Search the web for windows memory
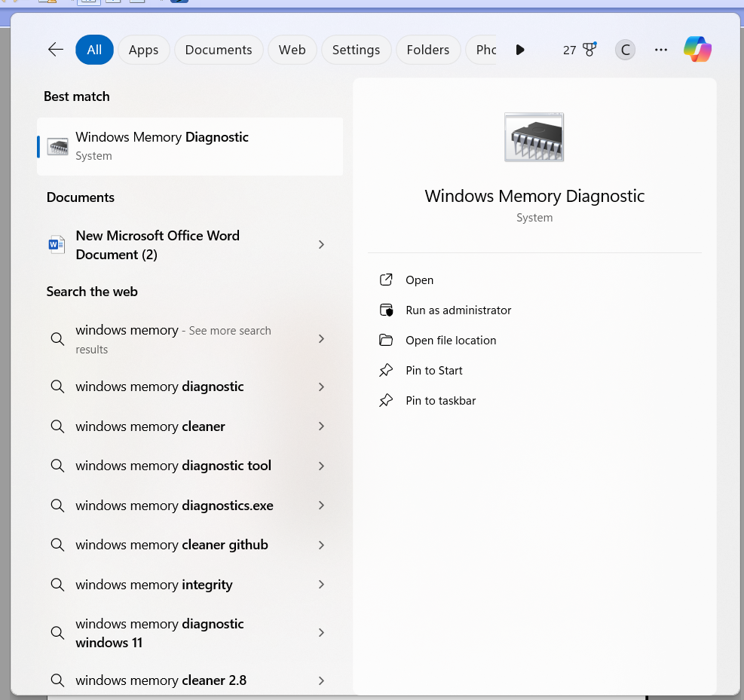The height and width of the screenshot is (700, 744). [x=190, y=339]
